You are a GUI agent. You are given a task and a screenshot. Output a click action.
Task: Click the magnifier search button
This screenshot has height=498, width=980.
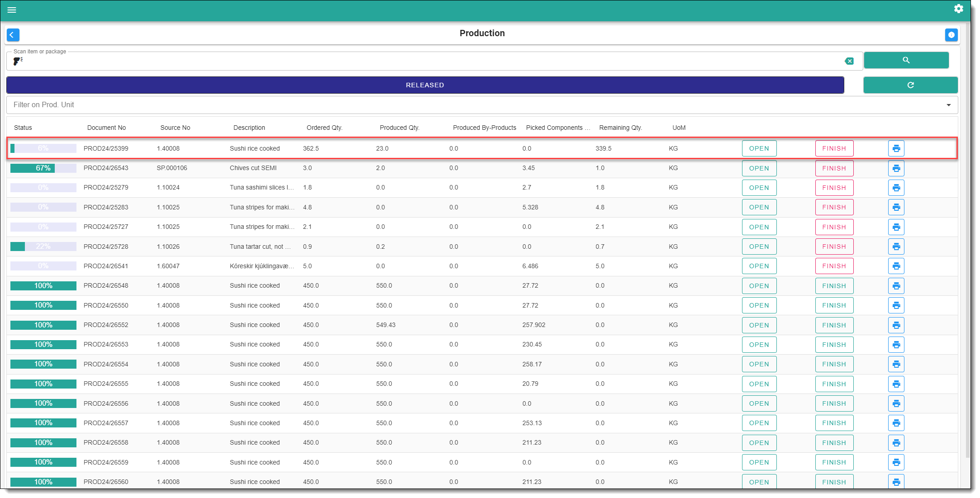(906, 60)
